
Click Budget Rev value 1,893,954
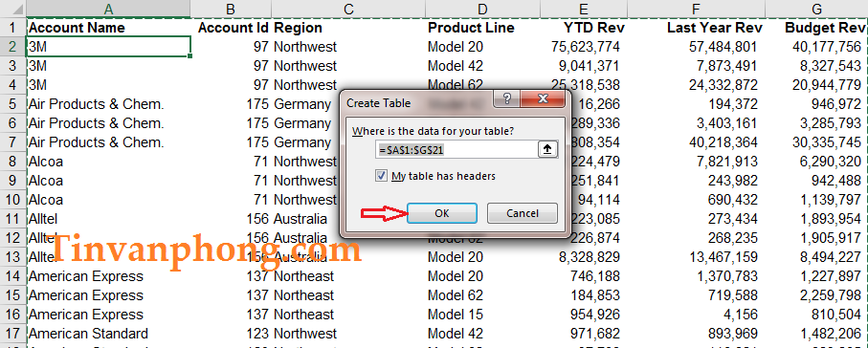[832, 219]
